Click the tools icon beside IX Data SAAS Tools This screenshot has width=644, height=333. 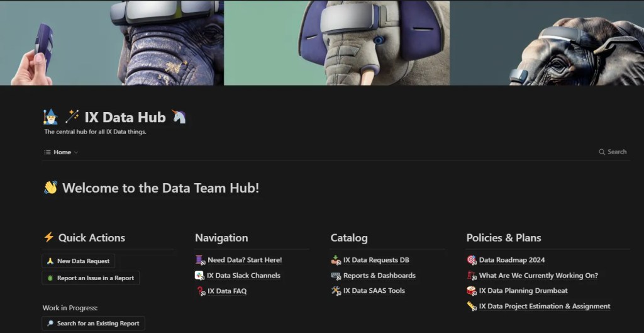pos(336,291)
